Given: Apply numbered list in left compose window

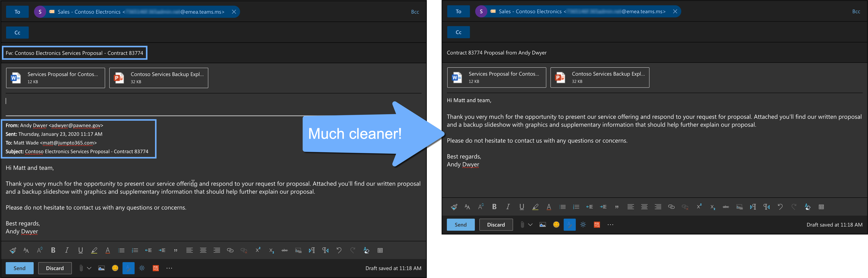Looking at the screenshot, I should coord(135,250).
